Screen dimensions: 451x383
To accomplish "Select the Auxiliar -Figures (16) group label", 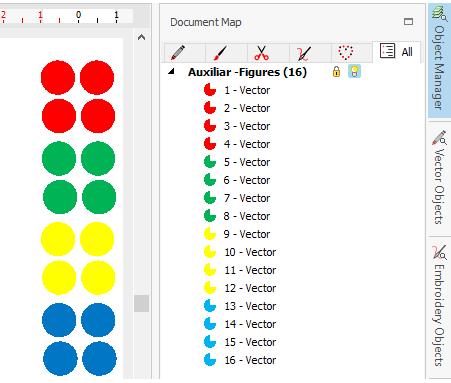I will click(247, 72).
